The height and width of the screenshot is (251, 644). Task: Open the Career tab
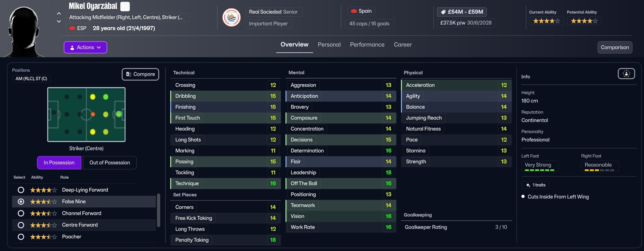click(403, 45)
